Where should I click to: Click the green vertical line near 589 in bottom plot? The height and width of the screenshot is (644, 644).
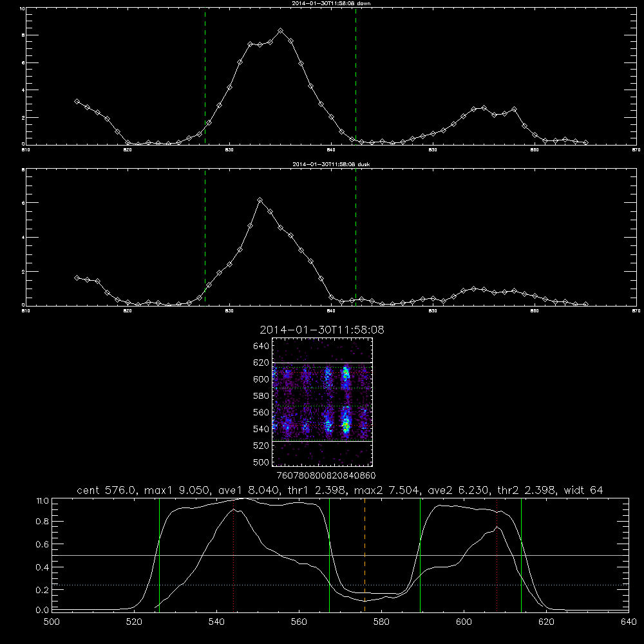pyautogui.click(x=420, y=555)
